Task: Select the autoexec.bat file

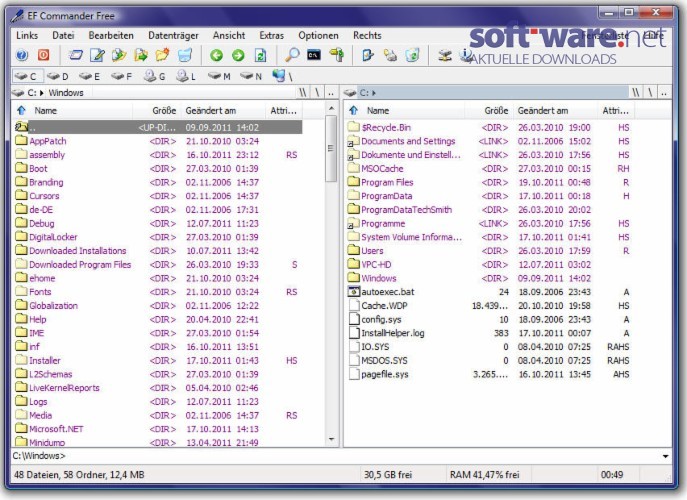Action: click(387, 292)
